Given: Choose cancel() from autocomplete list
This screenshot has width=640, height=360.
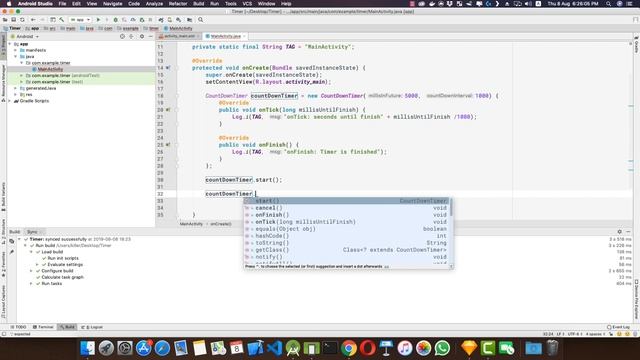Looking at the screenshot, I should (347, 208).
